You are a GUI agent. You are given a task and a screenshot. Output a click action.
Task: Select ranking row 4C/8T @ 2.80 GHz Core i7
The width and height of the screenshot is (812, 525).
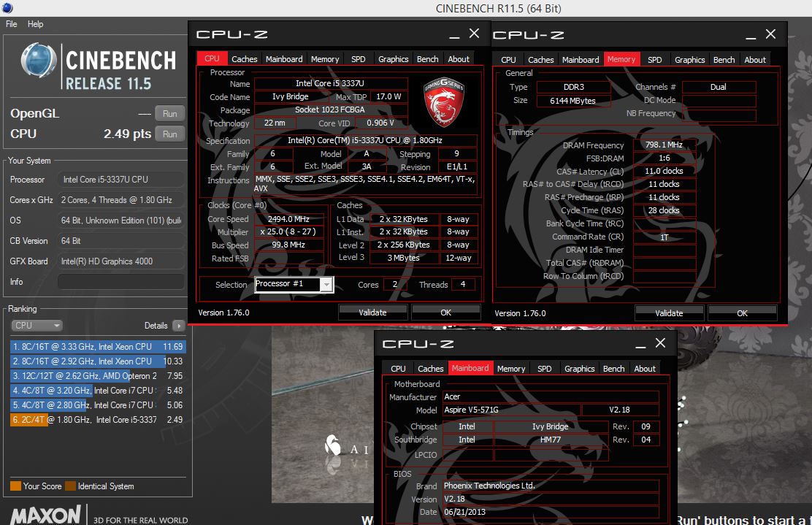tap(97, 405)
